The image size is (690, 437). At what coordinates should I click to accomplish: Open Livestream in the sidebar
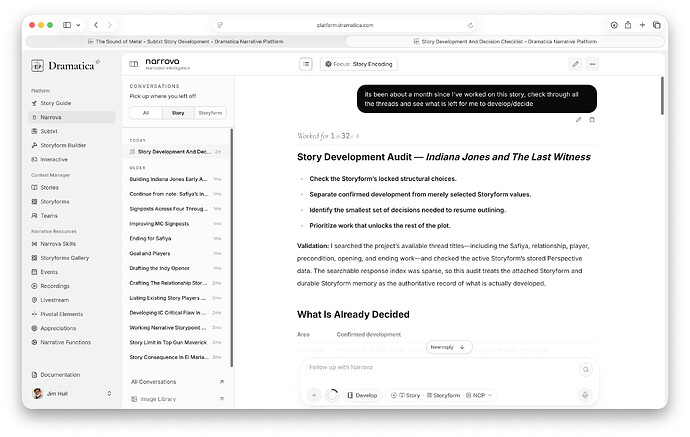(54, 300)
